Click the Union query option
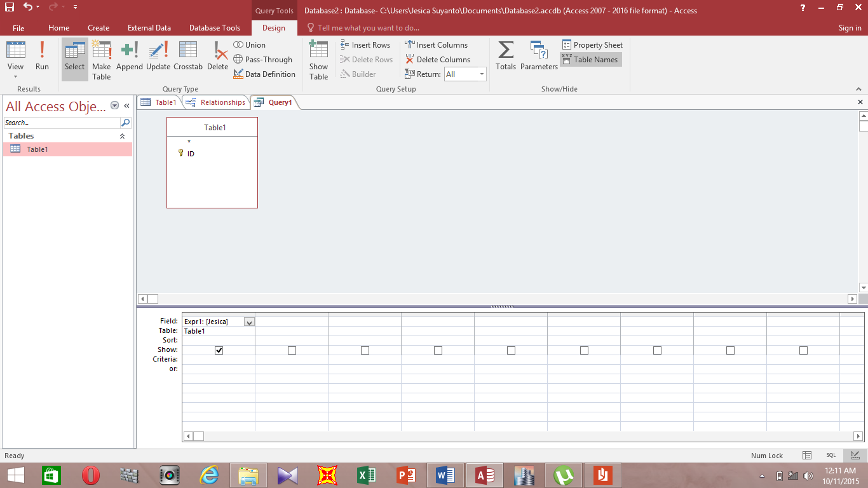This screenshot has height=488, width=868. pos(250,45)
